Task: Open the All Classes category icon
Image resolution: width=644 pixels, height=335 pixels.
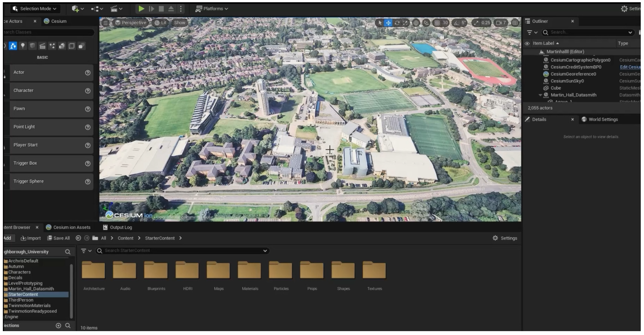Action: click(82, 46)
